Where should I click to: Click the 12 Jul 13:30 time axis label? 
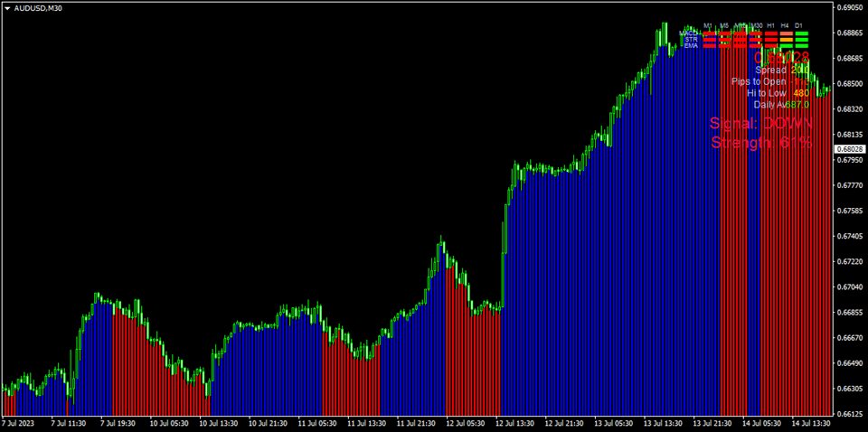click(x=513, y=422)
